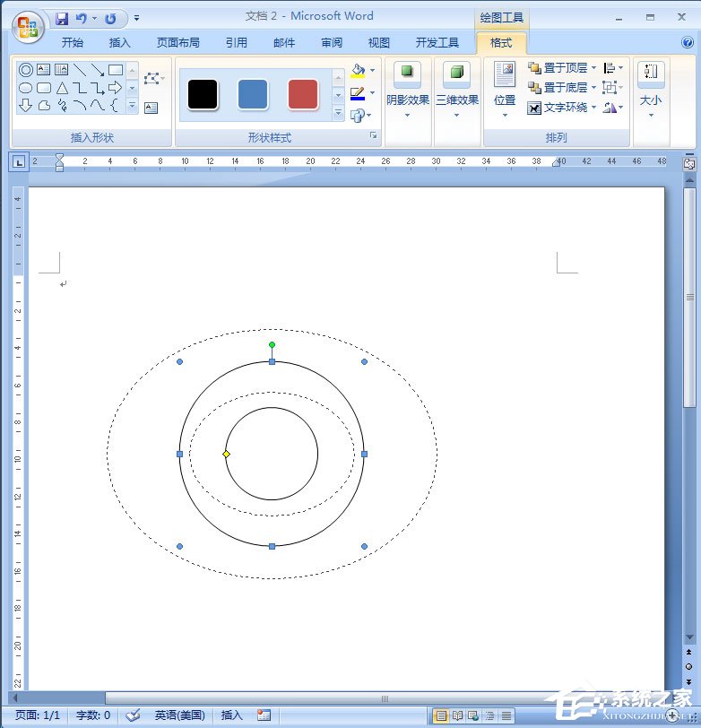
Task: Apply the blue shape style swatch
Action: point(253,94)
